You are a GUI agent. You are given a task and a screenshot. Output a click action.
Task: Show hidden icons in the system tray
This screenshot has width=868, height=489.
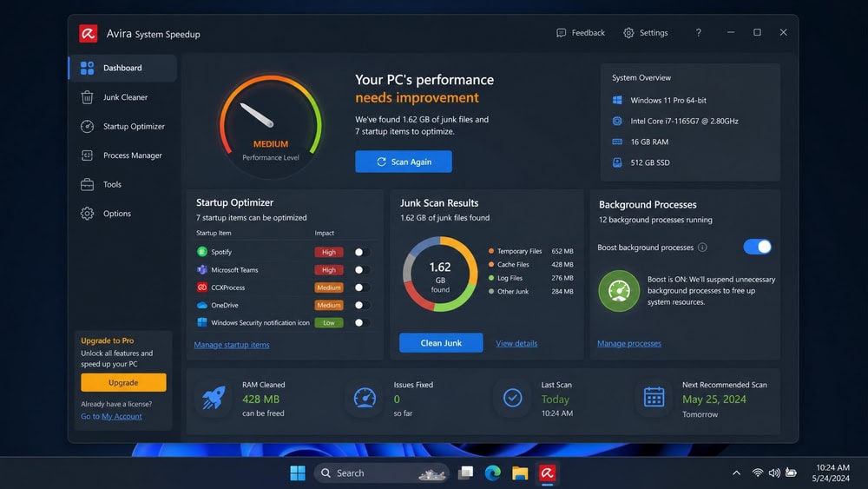pyautogui.click(x=736, y=473)
